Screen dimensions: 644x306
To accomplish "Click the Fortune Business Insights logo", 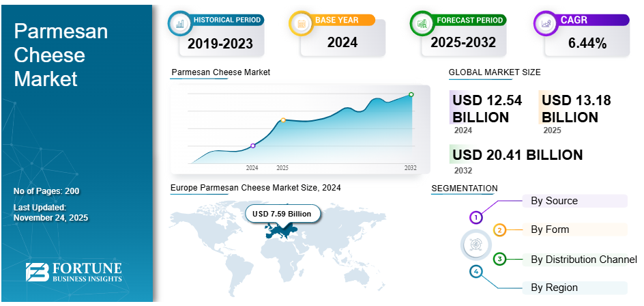I will (74, 271).
